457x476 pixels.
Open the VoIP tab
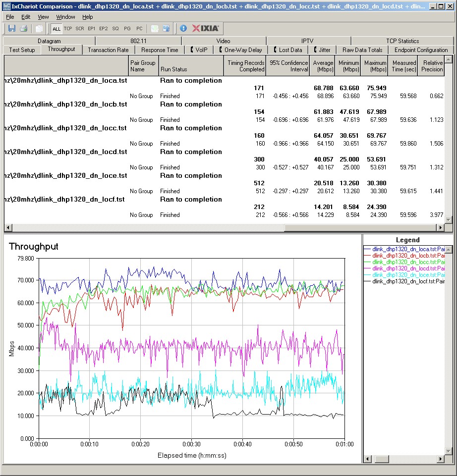coord(199,50)
